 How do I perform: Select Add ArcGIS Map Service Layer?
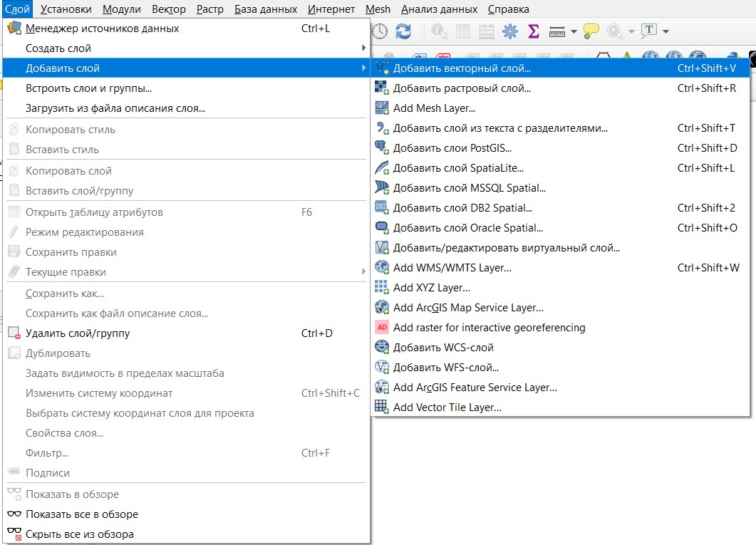pos(560,308)
